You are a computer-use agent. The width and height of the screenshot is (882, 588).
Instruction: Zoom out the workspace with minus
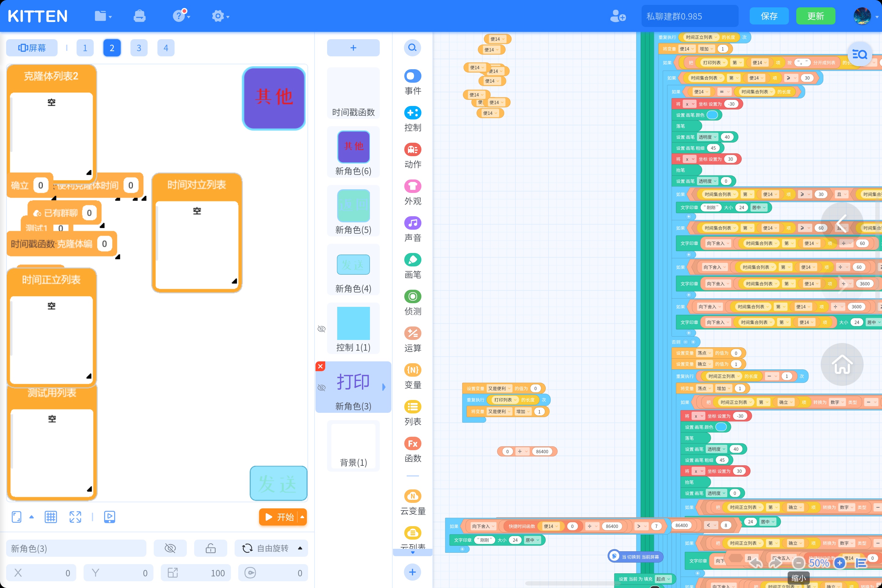click(798, 563)
